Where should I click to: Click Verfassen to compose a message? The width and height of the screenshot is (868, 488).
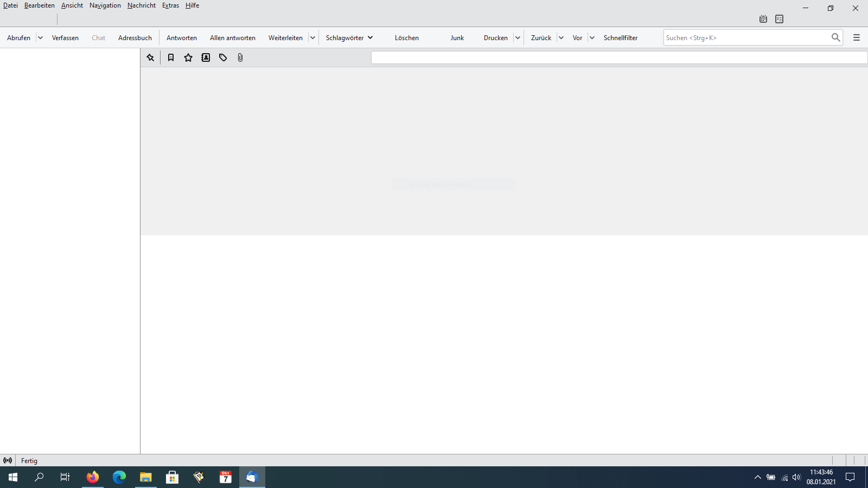(x=65, y=38)
